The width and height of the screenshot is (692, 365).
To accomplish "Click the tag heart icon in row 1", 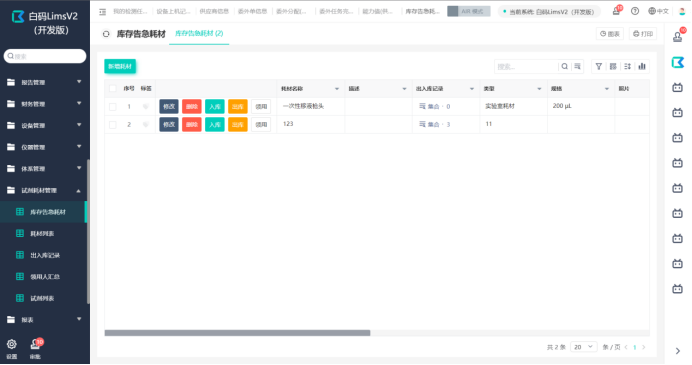I will 146,106.
